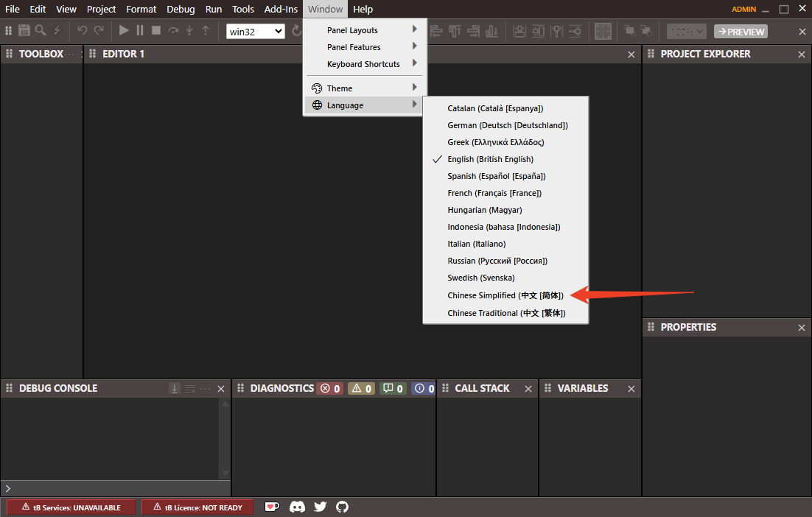Click the Undo arrow icon
The image size is (812, 517).
tap(83, 31)
